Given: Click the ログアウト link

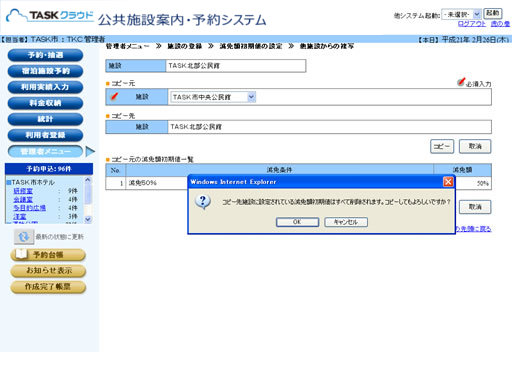Looking at the screenshot, I should pyautogui.click(x=472, y=24).
